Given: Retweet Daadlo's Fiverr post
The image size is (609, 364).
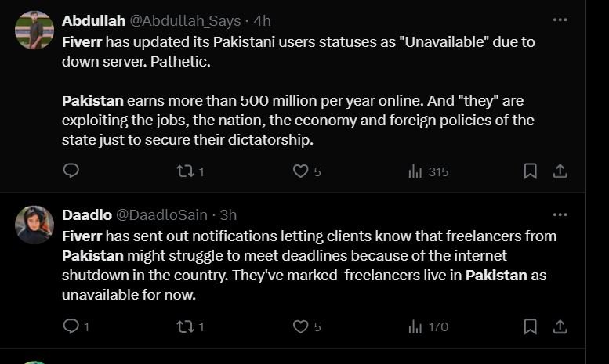Looking at the screenshot, I should tap(187, 326).
